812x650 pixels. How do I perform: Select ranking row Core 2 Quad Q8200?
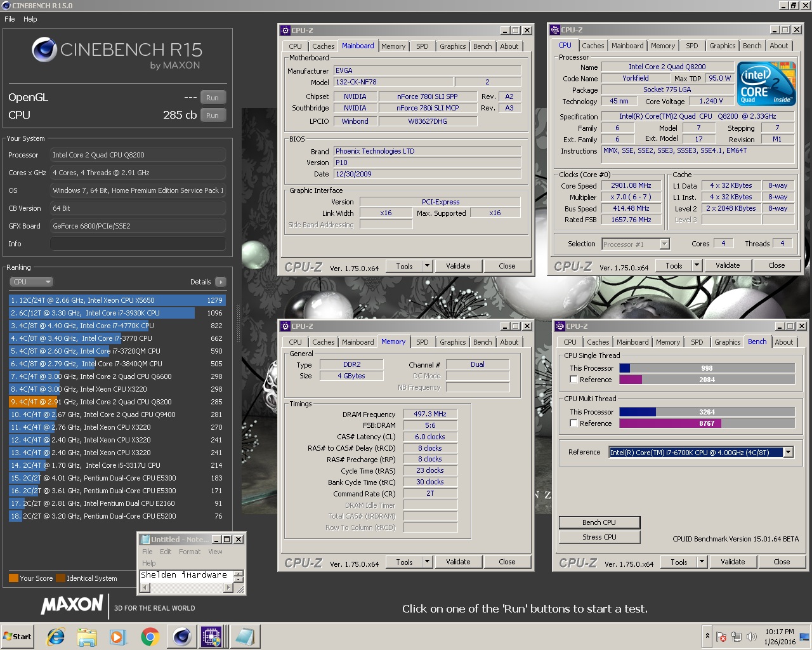click(x=117, y=402)
